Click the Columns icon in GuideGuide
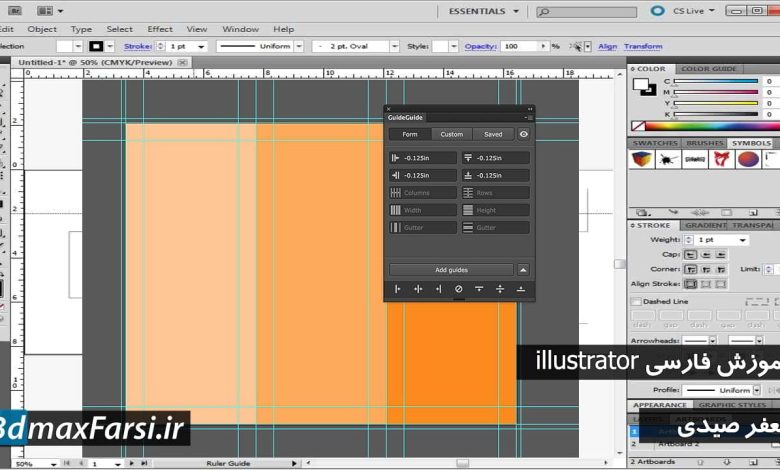 [x=395, y=193]
